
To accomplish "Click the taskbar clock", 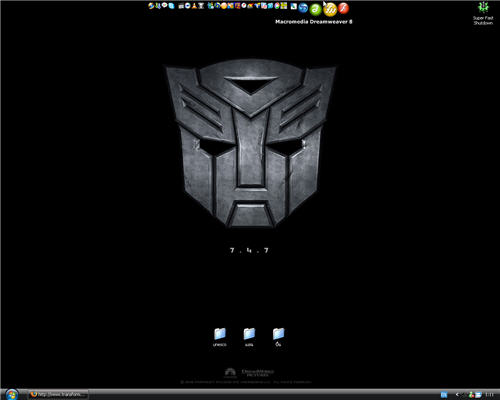I will (489, 395).
